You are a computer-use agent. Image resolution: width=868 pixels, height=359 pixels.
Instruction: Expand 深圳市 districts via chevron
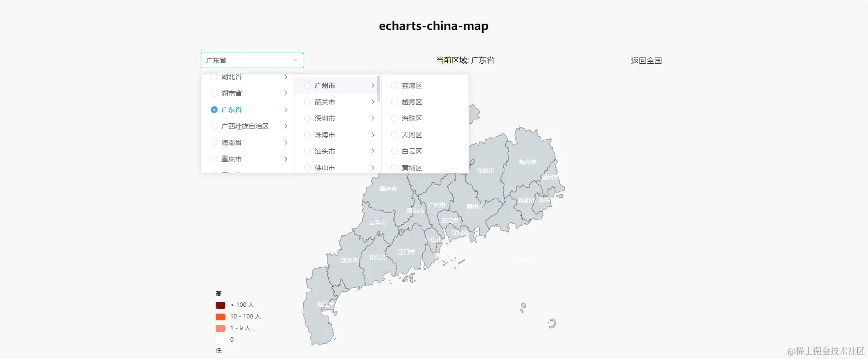373,118
